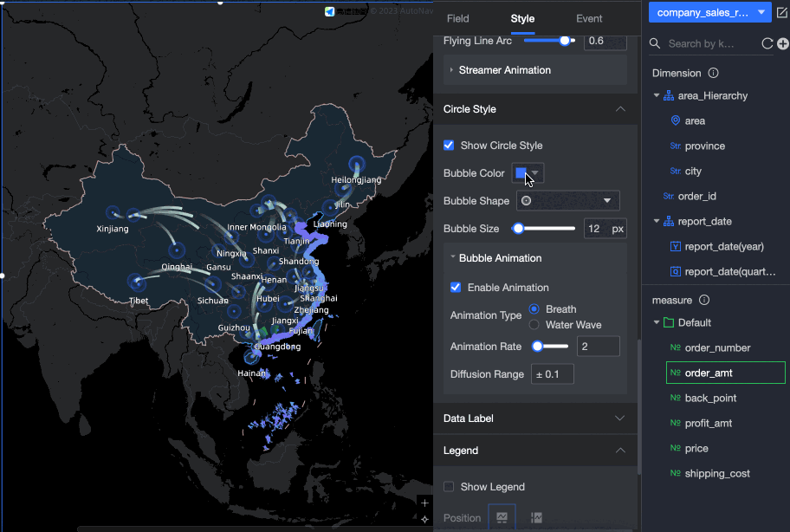The height and width of the screenshot is (532, 790).
Task: Click the edit dataset icon
Action: pos(782,12)
